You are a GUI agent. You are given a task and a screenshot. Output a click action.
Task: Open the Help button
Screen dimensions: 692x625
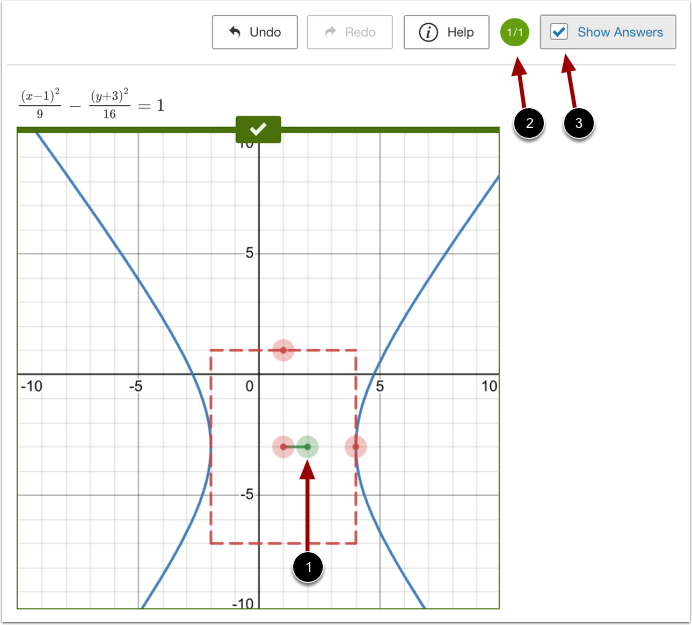(x=446, y=32)
